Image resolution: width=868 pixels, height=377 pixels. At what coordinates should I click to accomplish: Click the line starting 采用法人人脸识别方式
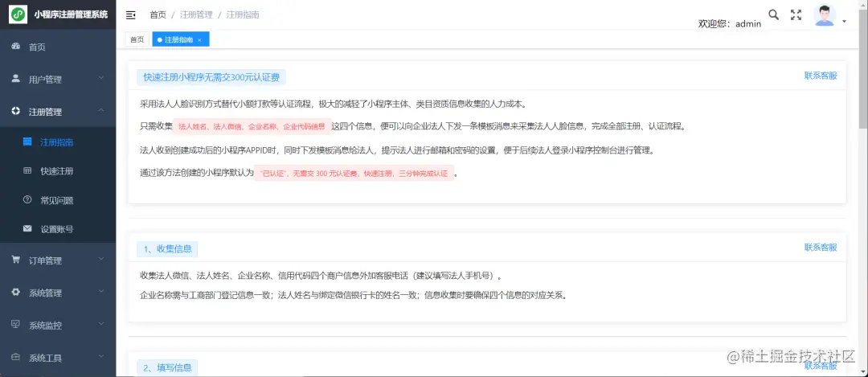[x=333, y=104]
